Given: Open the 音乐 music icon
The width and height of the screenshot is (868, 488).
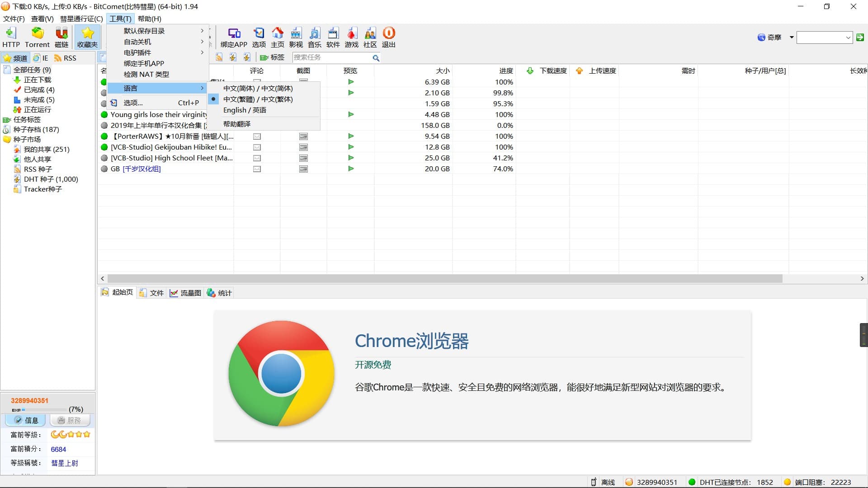Looking at the screenshot, I should [x=314, y=37].
